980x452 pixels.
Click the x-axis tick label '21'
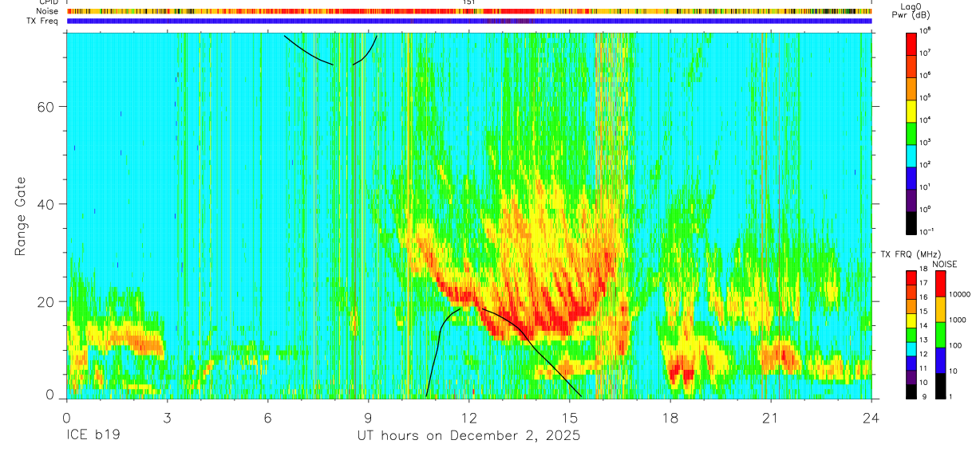click(771, 417)
